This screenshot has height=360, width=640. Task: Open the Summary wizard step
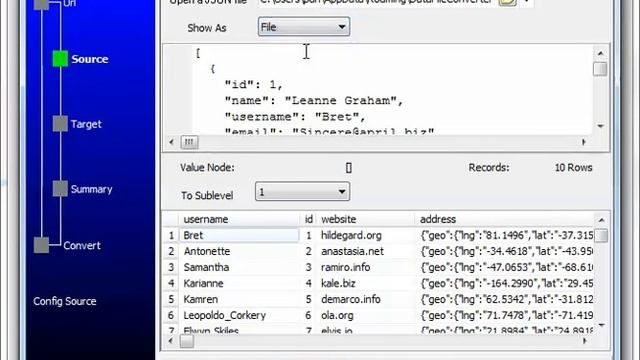point(91,189)
